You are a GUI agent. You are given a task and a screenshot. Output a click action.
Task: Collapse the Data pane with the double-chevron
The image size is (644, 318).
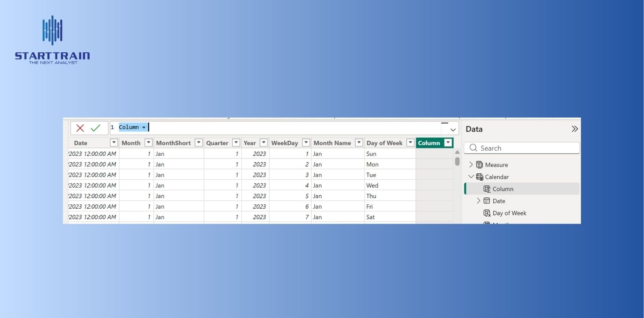[574, 128]
